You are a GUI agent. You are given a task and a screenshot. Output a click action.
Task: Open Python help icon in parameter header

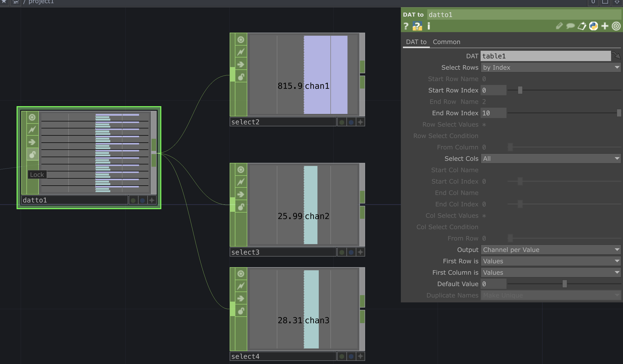[417, 26]
